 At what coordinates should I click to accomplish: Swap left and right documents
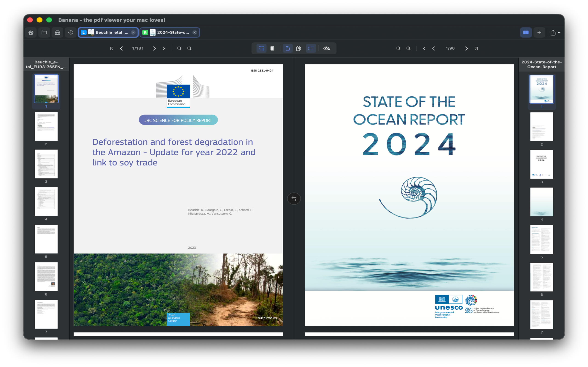294,199
